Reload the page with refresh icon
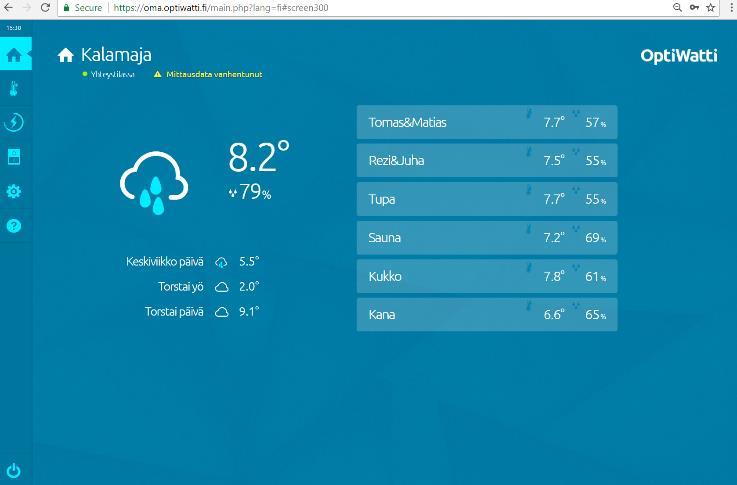 coord(45,8)
